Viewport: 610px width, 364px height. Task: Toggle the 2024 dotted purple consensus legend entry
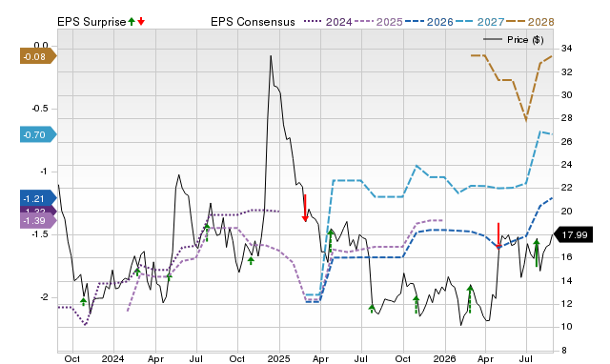pos(328,22)
